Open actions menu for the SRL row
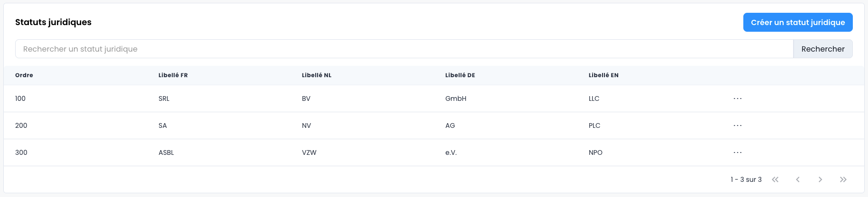The height and width of the screenshot is (197, 868). (737, 98)
